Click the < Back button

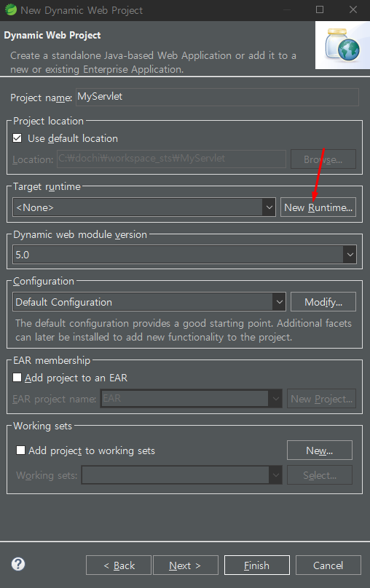coord(119,565)
